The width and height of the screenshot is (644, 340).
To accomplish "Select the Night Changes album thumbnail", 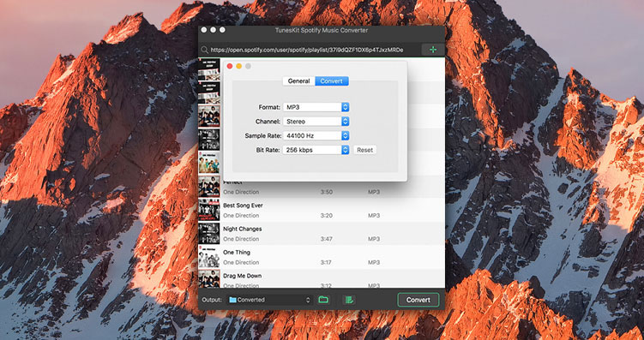I will [209, 233].
